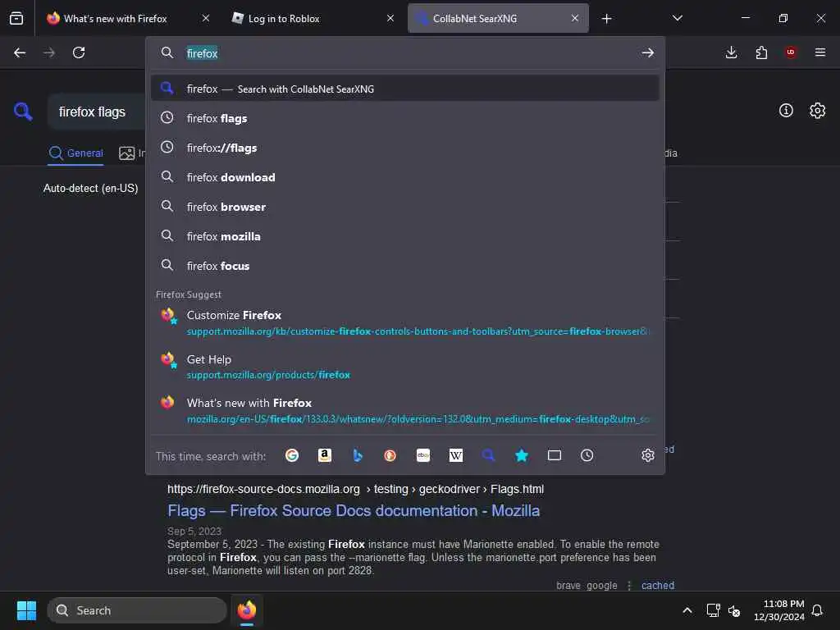The width and height of the screenshot is (840, 630).
Task: Search this time with Wikipedia
Action: click(456, 455)
